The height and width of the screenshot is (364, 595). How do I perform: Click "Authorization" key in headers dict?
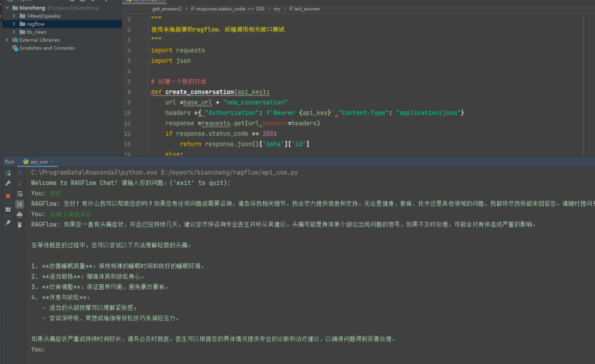point(232,113)
